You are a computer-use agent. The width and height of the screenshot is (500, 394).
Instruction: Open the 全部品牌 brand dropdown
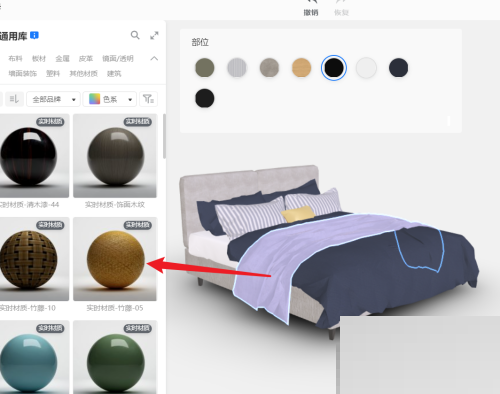[x=53, y=99]
